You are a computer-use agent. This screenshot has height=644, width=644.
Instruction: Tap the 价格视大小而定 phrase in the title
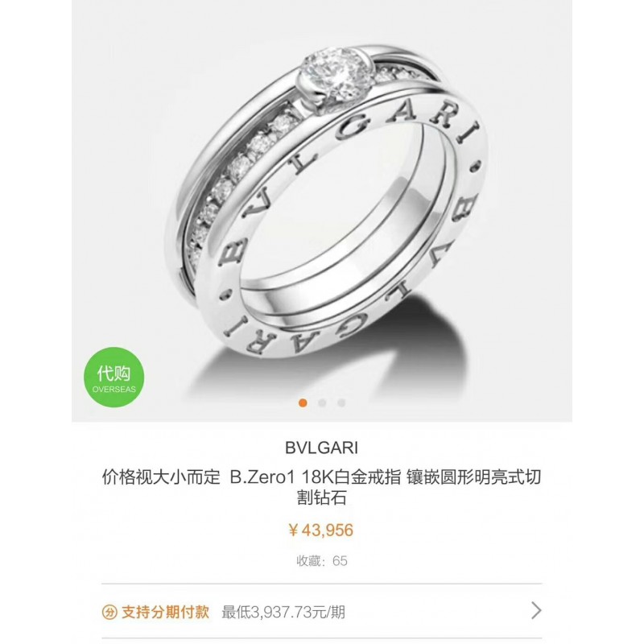[161, 477]
